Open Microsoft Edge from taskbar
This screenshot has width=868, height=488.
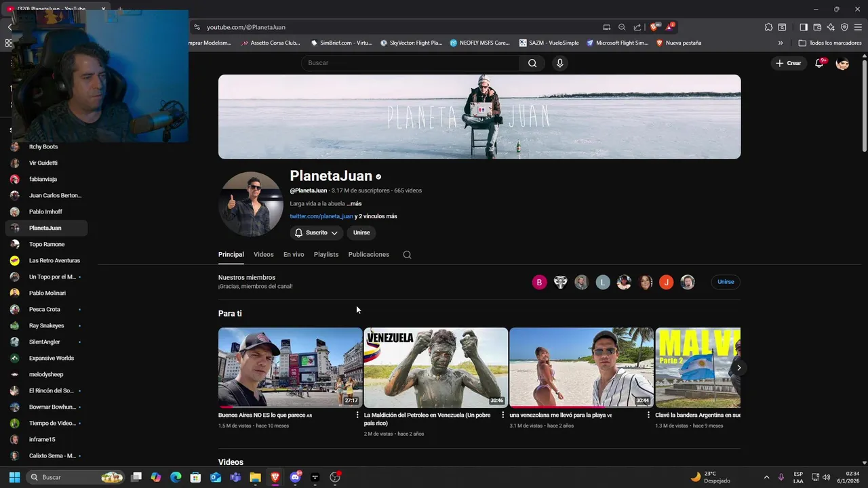click(176, 477)
